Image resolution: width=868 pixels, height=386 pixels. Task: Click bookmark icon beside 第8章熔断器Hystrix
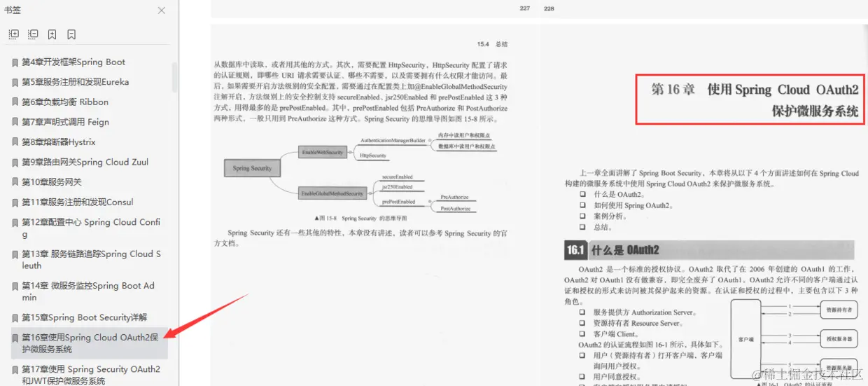point(15,142)
